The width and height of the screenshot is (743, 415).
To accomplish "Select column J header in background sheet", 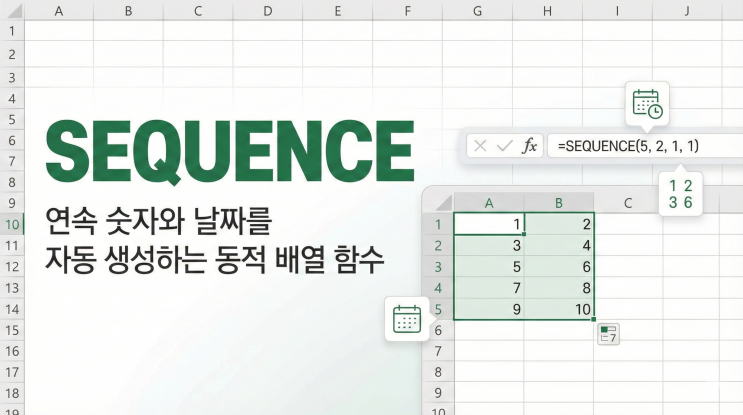I will point(687,10).
